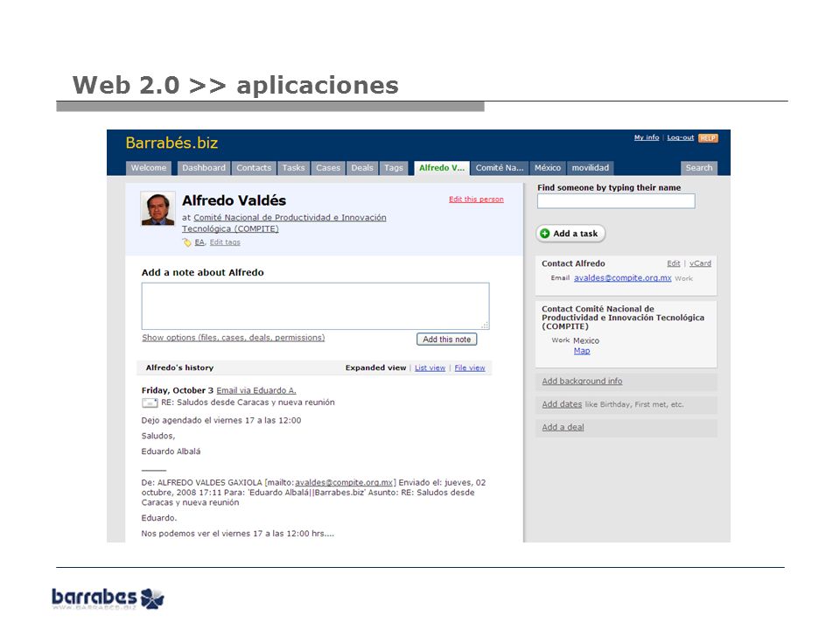Viewport: 840px width, 630px height.
Task: Click the Edit tags link
Action: 225,242
